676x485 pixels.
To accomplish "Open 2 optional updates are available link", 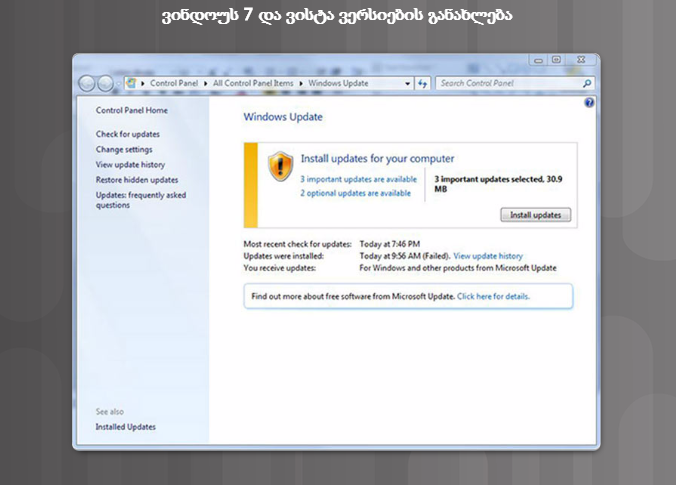I will (x=355, y=193).
